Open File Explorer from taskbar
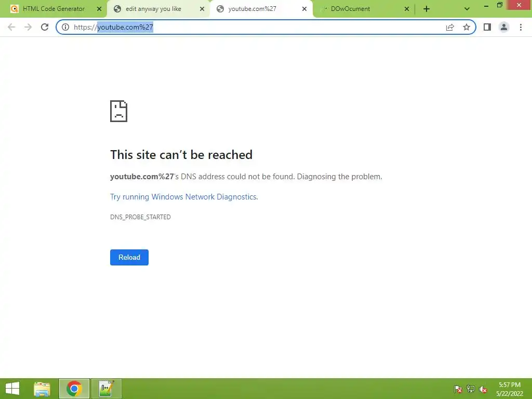The image size is (532, 399). 42,389
